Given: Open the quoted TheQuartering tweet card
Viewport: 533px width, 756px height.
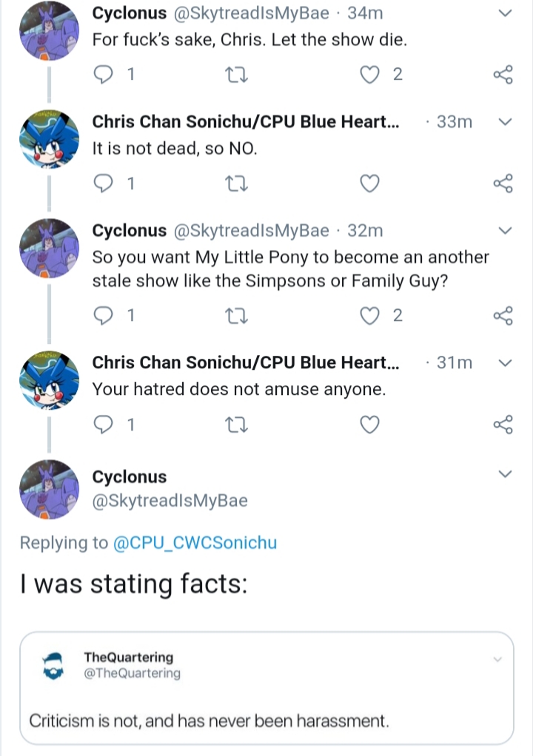Looking at the screenshot, I should click(x=266, y=688).
